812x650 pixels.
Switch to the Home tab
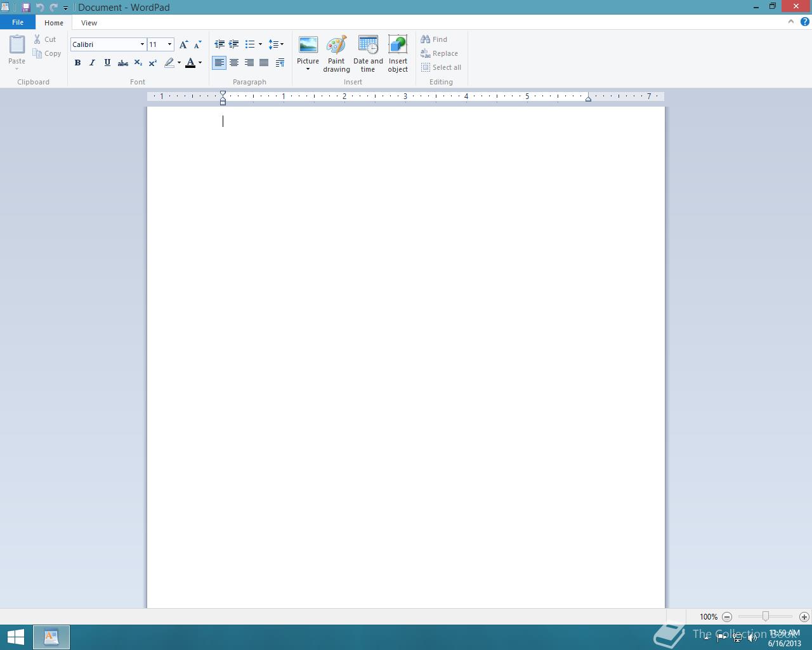(x=54, y=23)
